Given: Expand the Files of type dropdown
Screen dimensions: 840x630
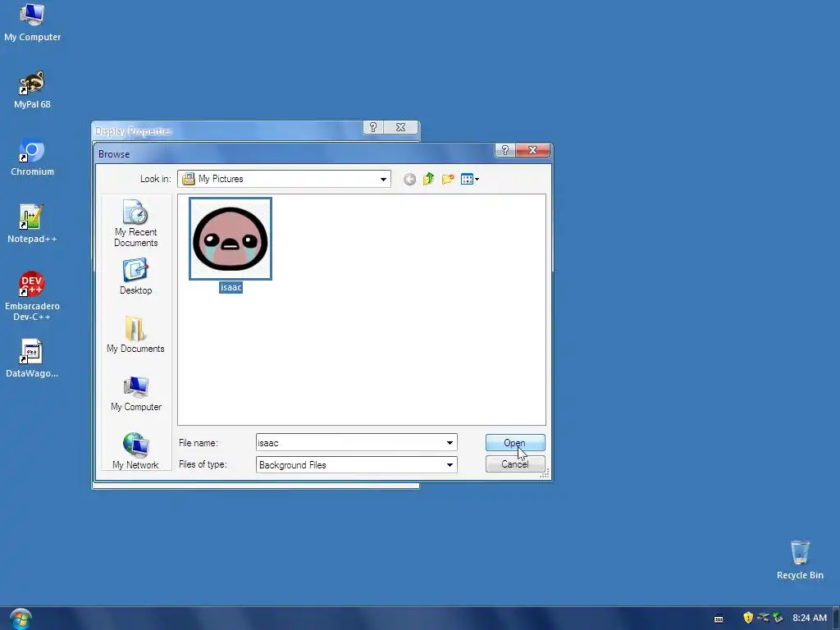Looking at the screenshot, I should [450, 465].
